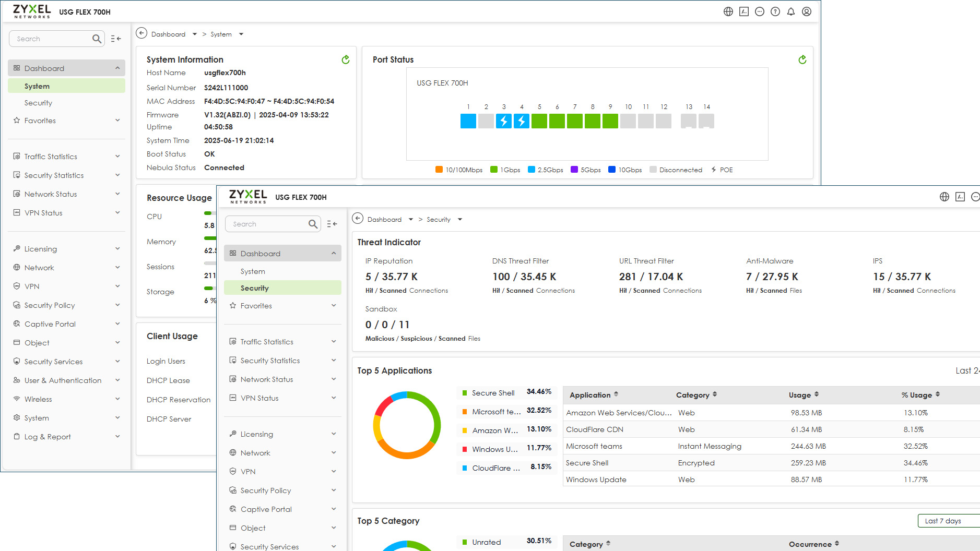Expand Wireless in back window sidebar
980x551 pixels.
[x=66, y=399]
